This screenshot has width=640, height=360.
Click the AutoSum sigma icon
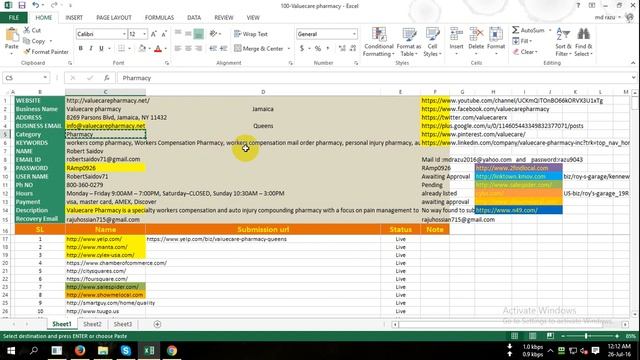click(516, 30)
